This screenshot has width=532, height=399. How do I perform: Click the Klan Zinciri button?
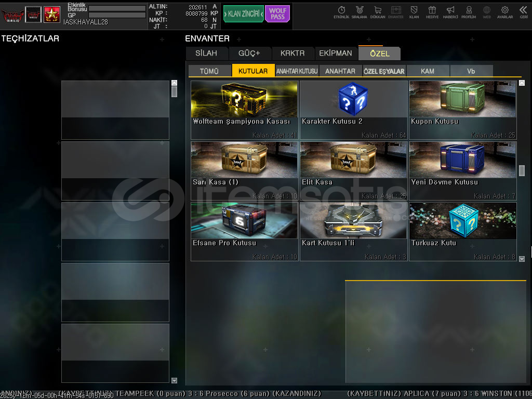[x=243, y=14]
